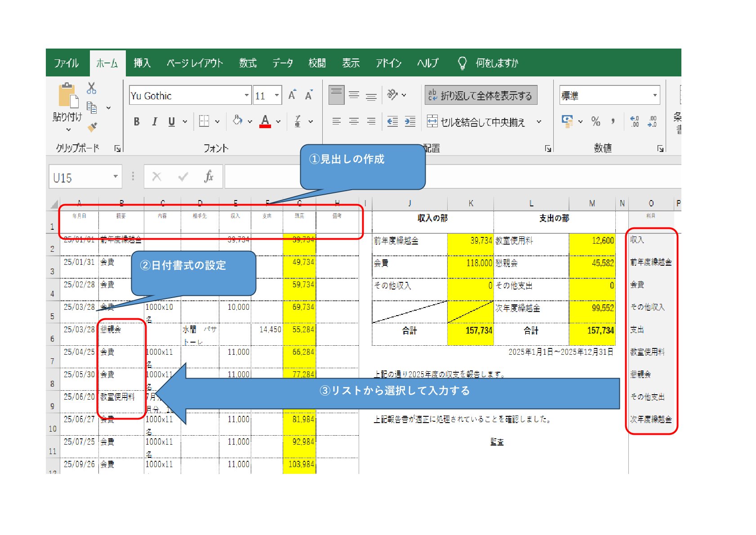Toggle Bold formatting
This screenshot has width=756, height=535.
[x=137, y=121]
